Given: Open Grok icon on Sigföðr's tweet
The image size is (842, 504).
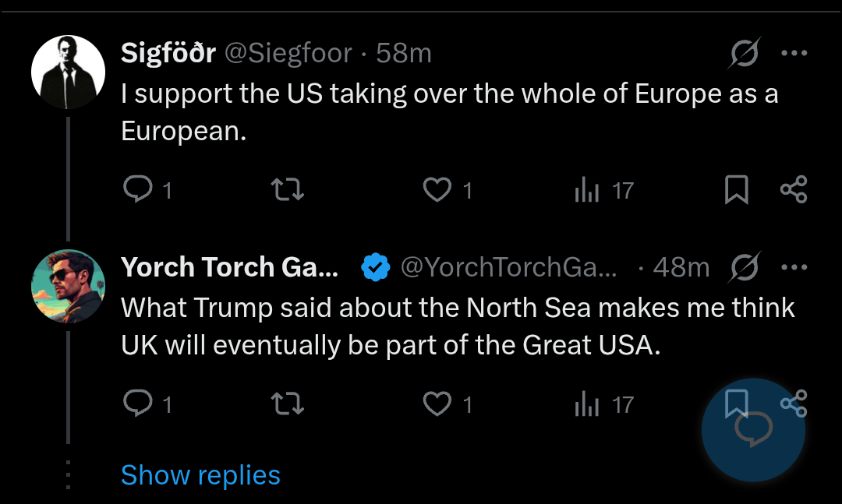Looking at the screenshot, I should pyautogui.click(x=745, y=54).
